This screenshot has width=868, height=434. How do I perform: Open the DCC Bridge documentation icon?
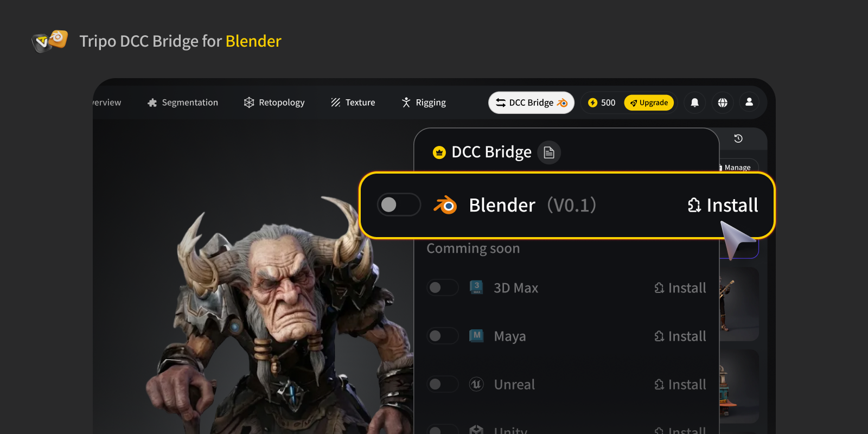549,152
